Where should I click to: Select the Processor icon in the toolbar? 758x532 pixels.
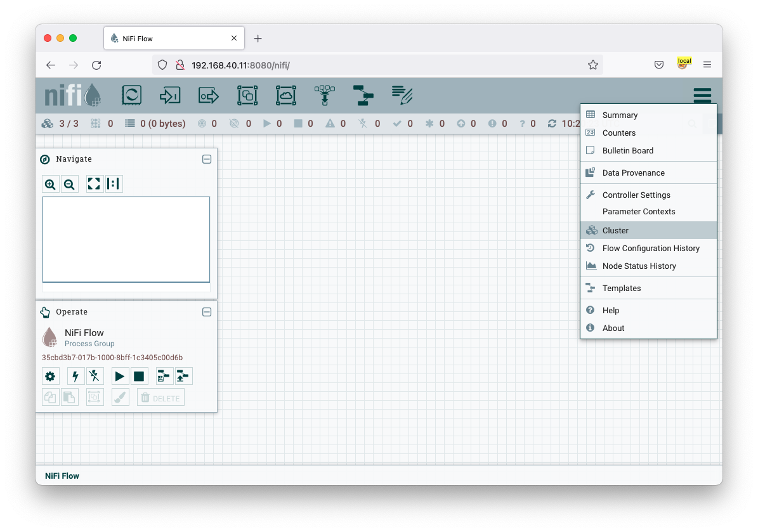[x=131, y=94]
